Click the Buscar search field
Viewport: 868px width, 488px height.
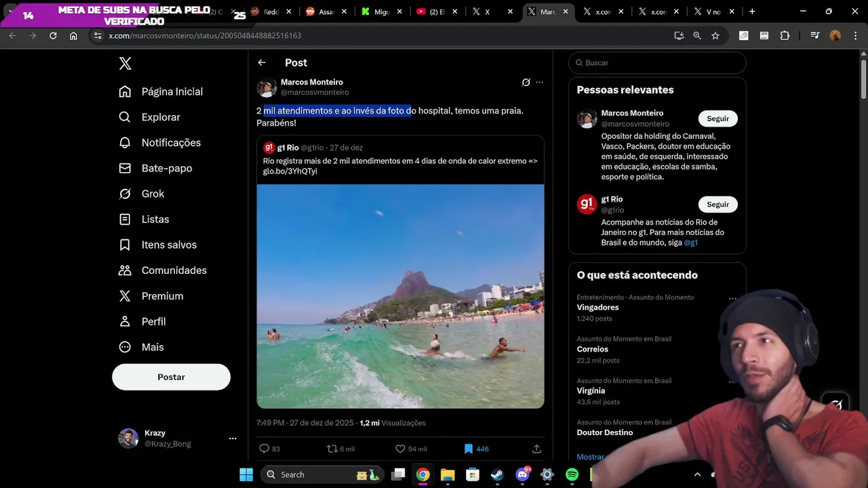coord(657,63)
